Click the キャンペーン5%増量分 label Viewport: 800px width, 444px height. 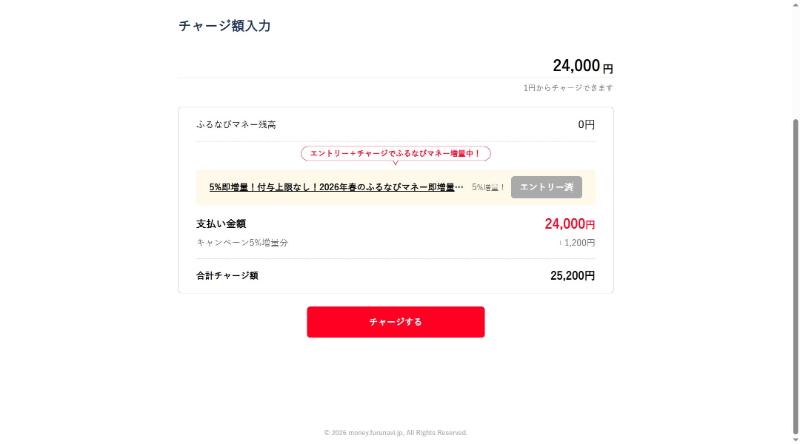(x=242, y=243)
